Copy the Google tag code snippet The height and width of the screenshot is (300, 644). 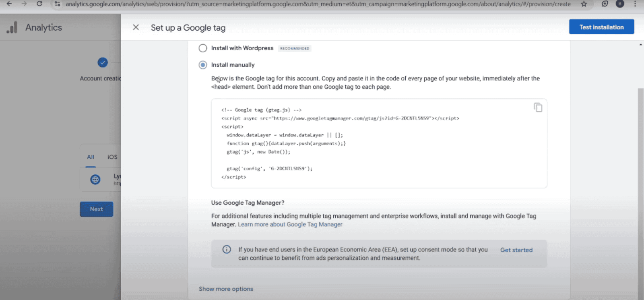coord(538,108)
